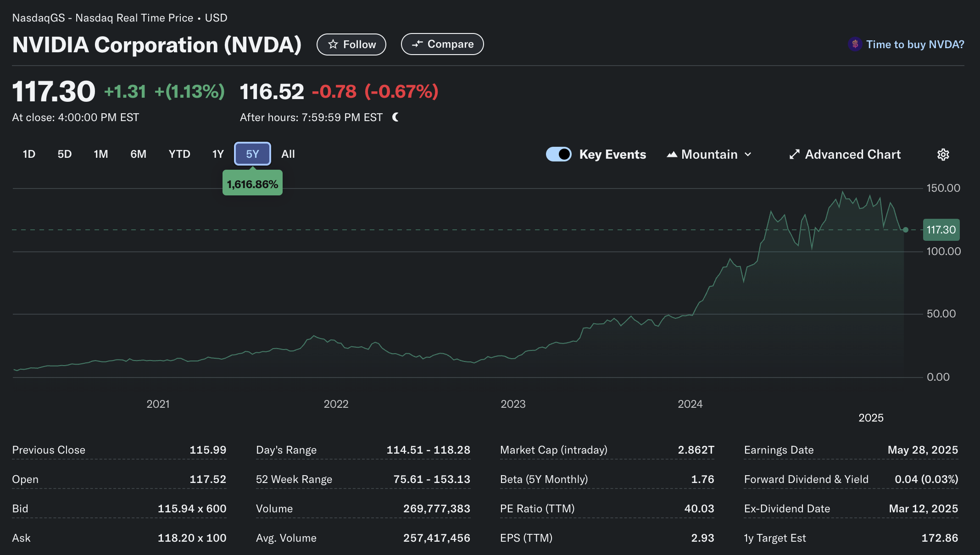The image size is (980, 555).
Task: Click Beta (5Y Monthly) value 1.76
Action: [703, 479]
